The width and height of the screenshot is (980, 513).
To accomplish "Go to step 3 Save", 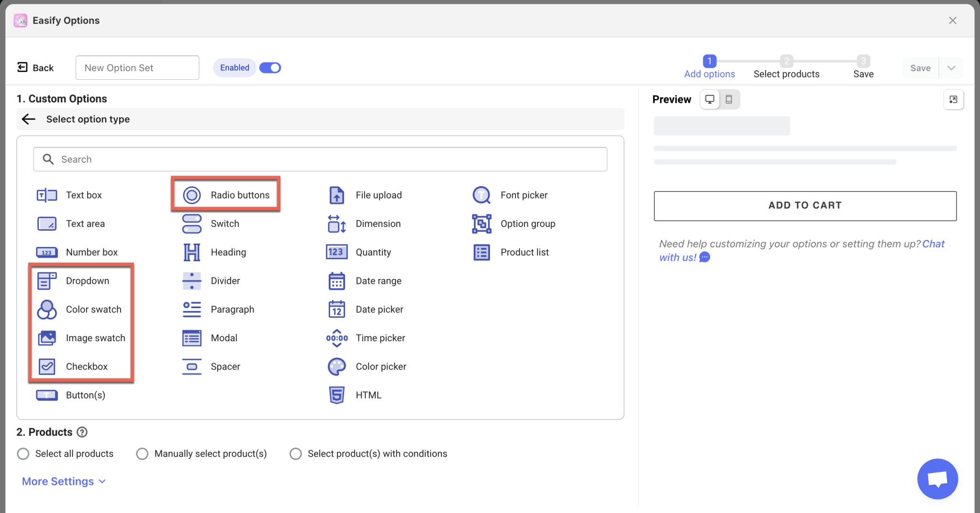I will coord(863,67).
